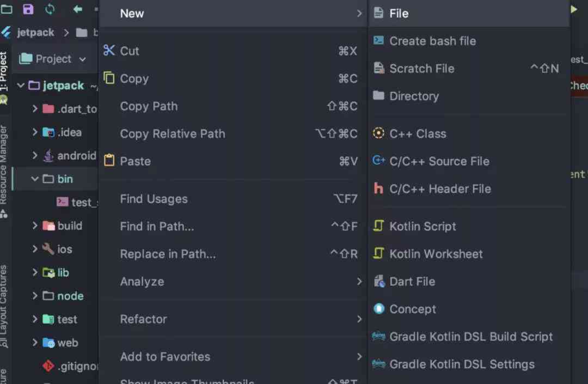Viewport: 588px width, 384px height.
Task: Collapse the bin folder
Action: coord(35,179)
